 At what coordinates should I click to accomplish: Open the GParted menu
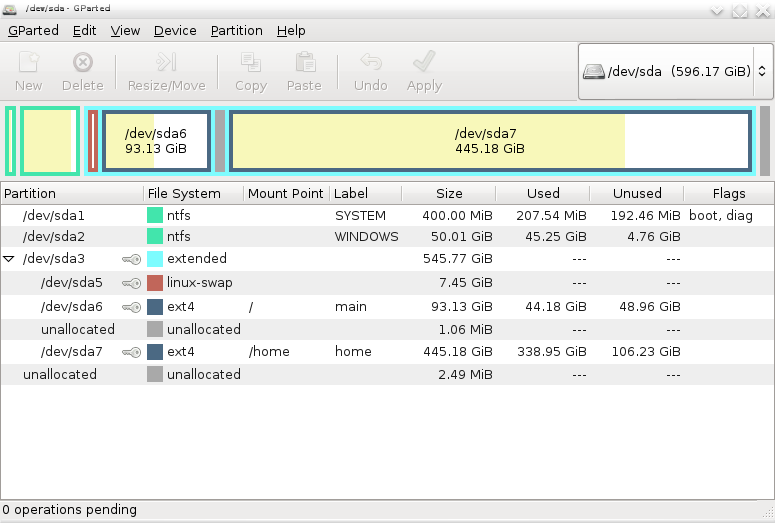33,31
